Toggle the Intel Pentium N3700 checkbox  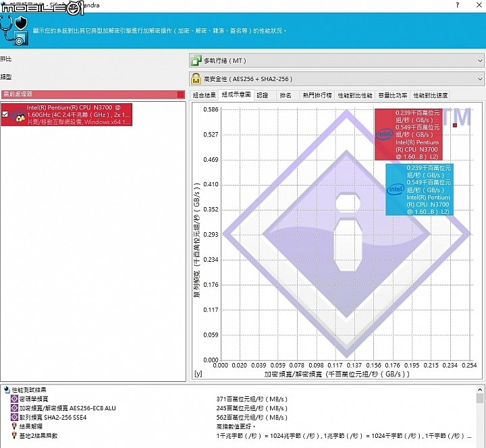pos(5,114)
